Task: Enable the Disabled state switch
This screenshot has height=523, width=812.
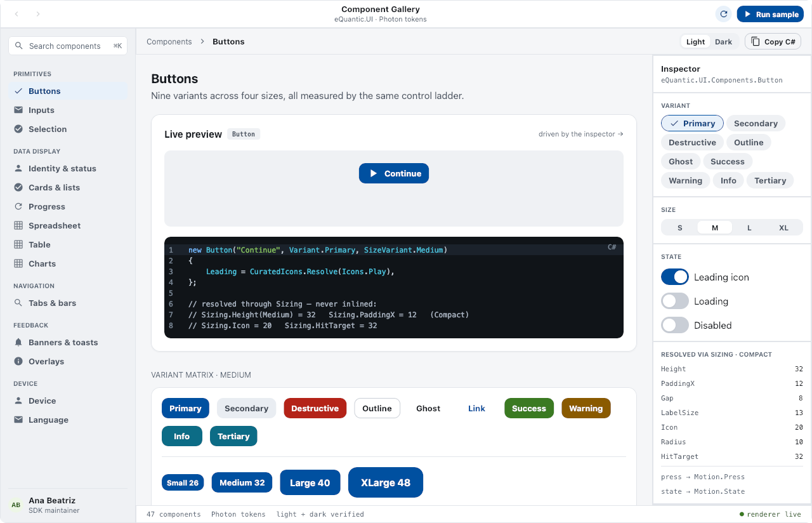Action: [x=675, y=325]
